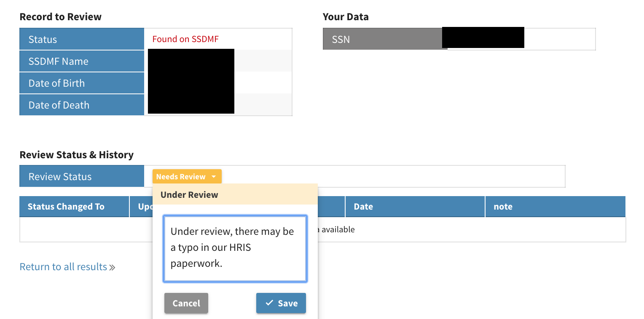The image size is (644, 319).
Task: Click the Review Status row label
Action: (59, 176)
